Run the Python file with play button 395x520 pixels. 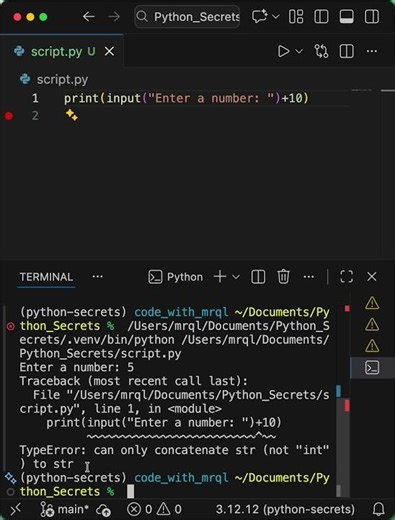coord(283,51)
